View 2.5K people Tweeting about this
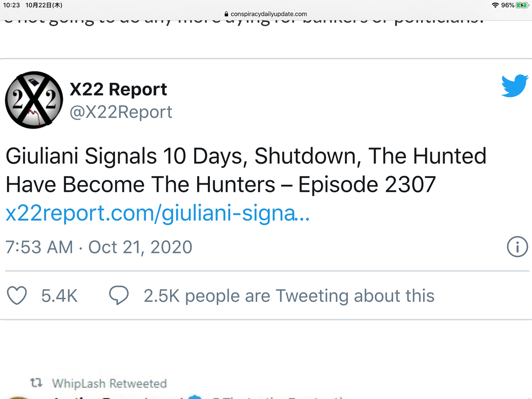Image resolution: width=532 pixels, height=399 pixels. point(289,296)
